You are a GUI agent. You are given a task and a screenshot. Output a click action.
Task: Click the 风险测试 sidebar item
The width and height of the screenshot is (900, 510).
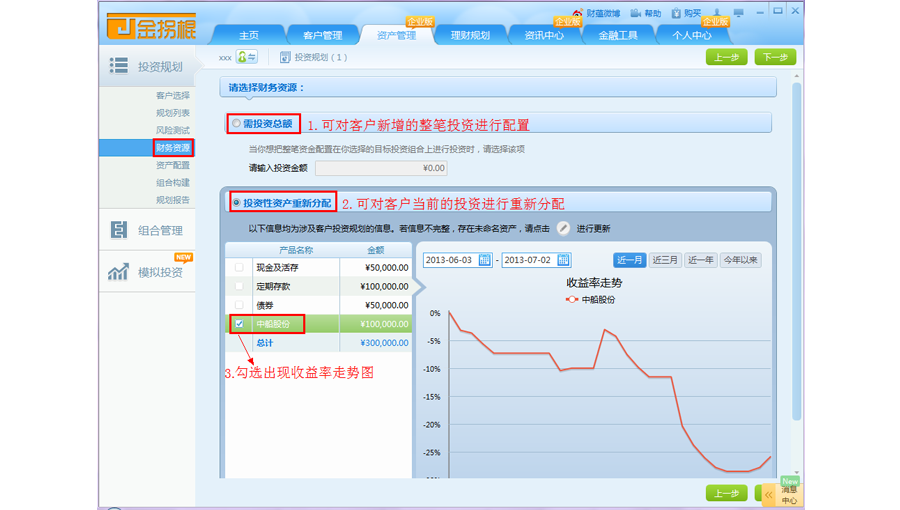tap(172, 130)
